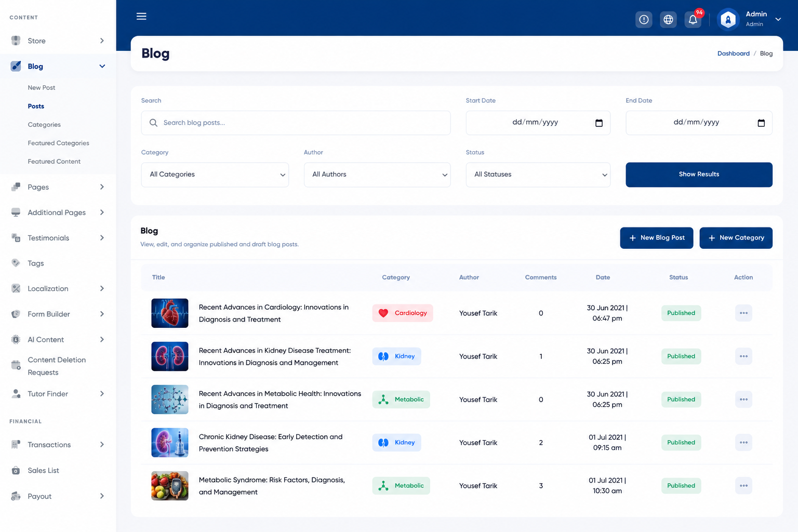Click the Payout sidebar icon
Screen dimensions: 798x532
tap(16, 496)
